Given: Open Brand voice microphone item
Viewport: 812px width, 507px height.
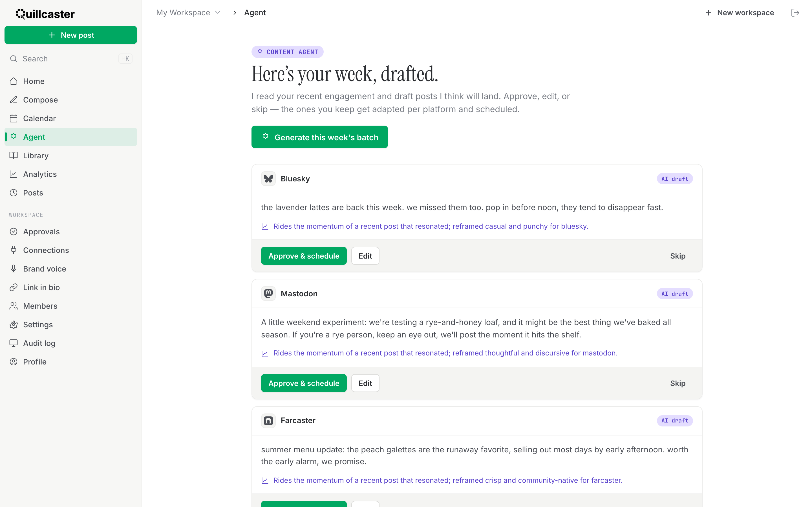Looking at the screenshot, I should click(71, 269).
